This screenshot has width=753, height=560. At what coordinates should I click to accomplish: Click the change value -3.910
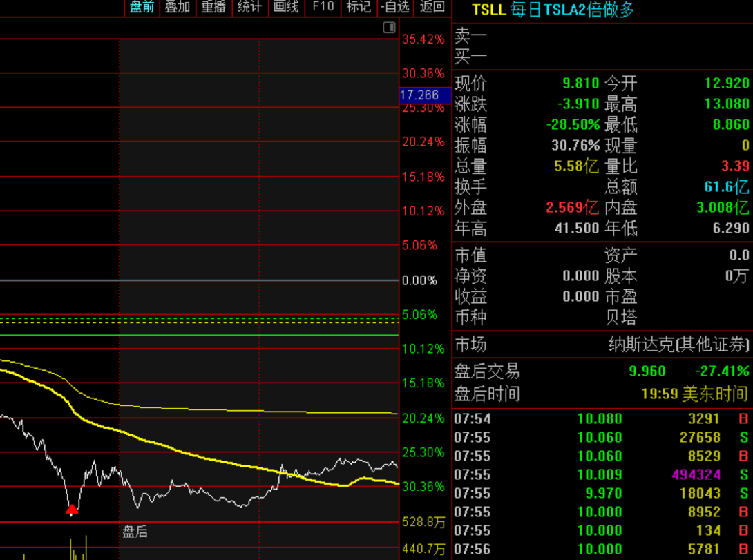click(x=578, y=104)
